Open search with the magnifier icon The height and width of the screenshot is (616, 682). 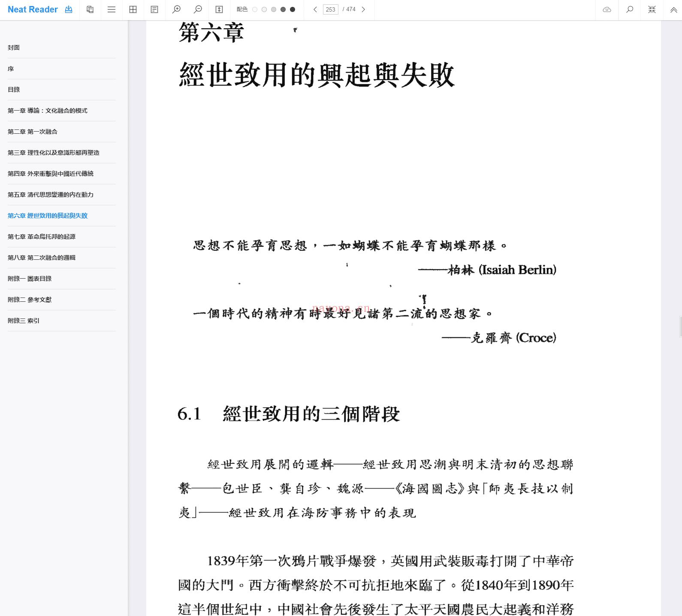[x=630, y=9]
